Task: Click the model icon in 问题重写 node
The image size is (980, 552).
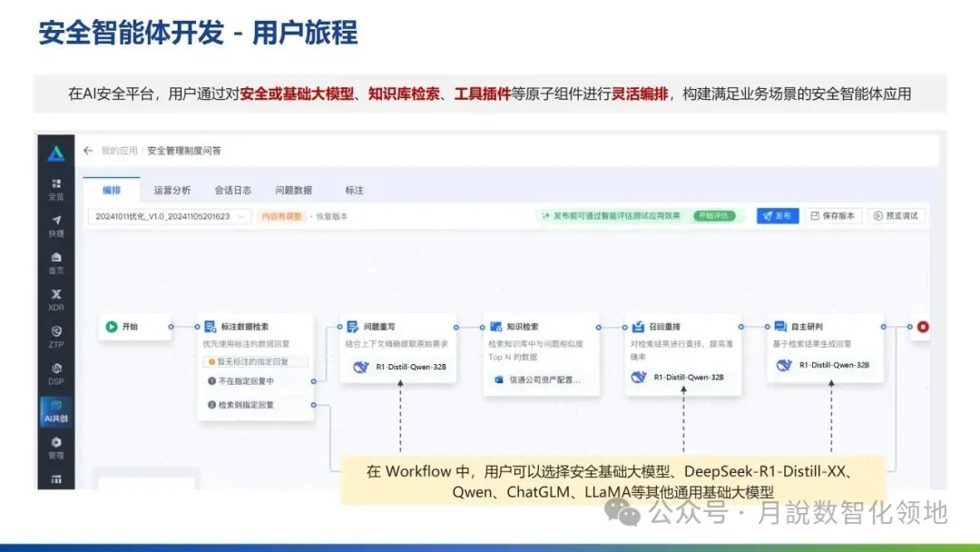Action: [x=360, y=367]
